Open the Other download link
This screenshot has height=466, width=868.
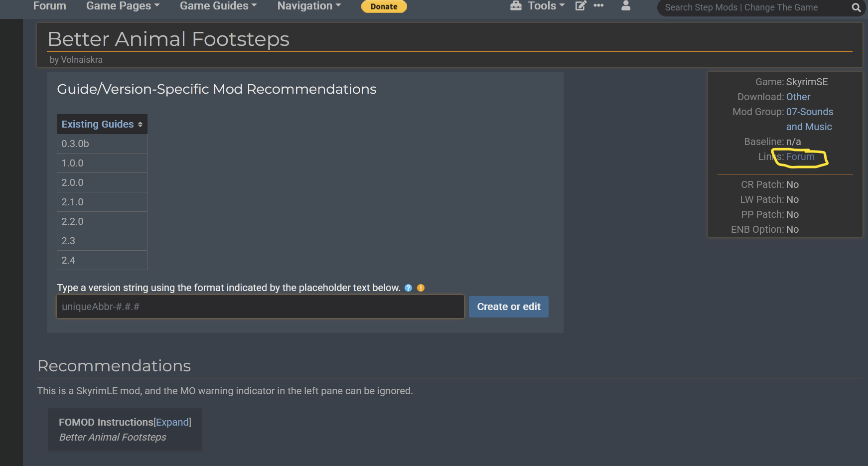click(x=798, y=97)
